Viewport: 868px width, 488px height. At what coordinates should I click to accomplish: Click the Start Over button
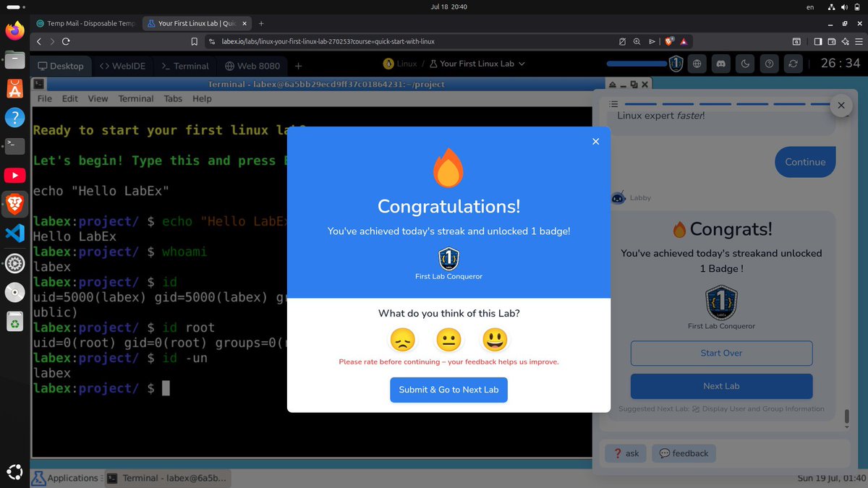[x=721, y=353]
